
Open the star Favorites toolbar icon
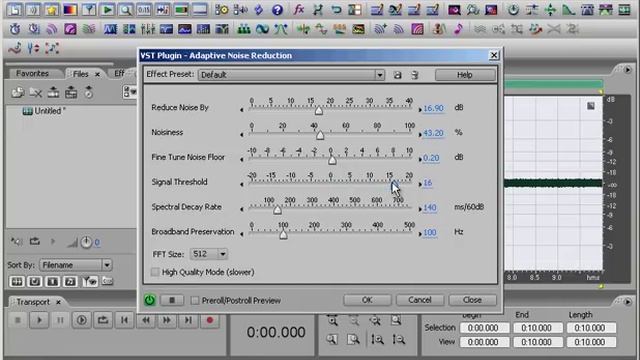(x=51, y=10)
